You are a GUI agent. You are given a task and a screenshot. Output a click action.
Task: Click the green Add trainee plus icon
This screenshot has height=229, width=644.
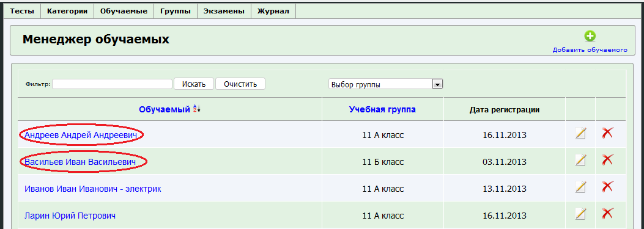[590, 37]
